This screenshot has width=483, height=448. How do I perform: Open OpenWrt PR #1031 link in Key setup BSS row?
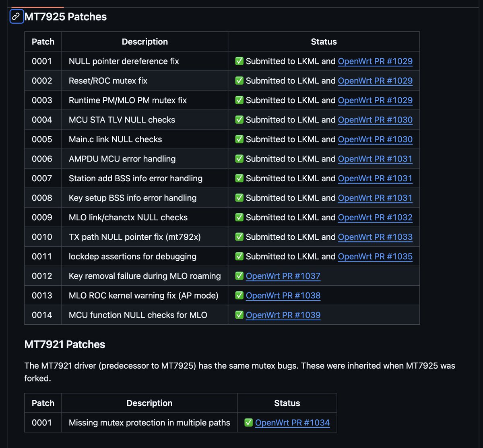coord(375,198)
